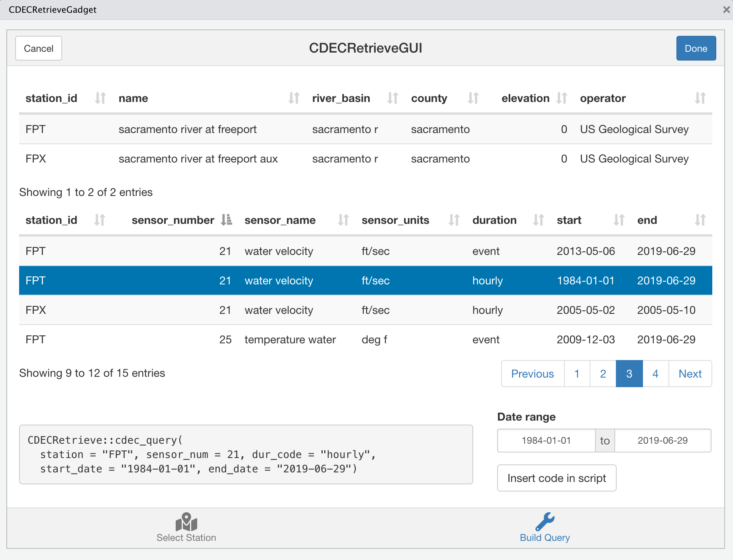Edit end date field 2019-06-29

pos(662,441)
